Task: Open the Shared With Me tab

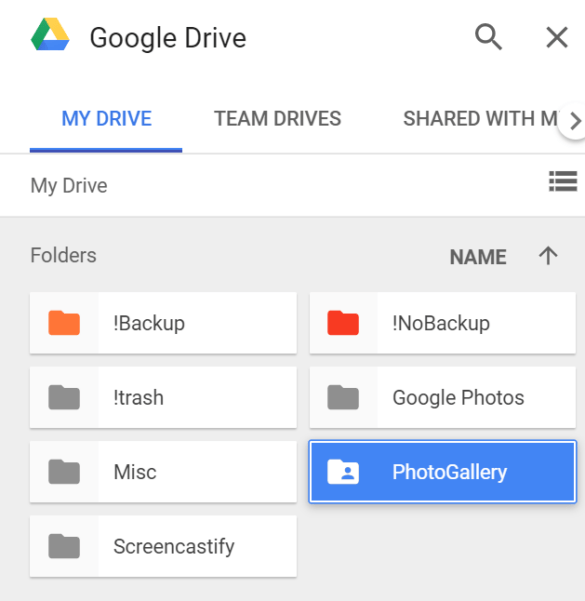Action: point(480,118)
